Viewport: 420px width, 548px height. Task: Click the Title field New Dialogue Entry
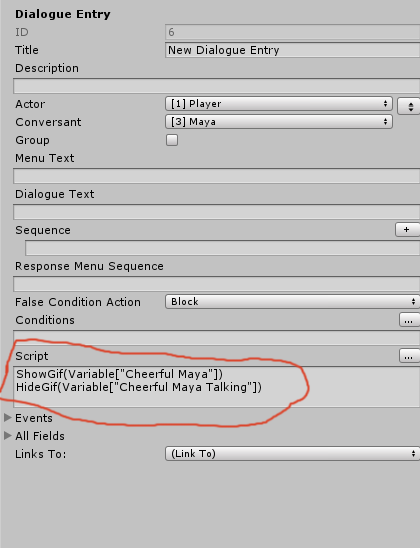coord(292,50)
